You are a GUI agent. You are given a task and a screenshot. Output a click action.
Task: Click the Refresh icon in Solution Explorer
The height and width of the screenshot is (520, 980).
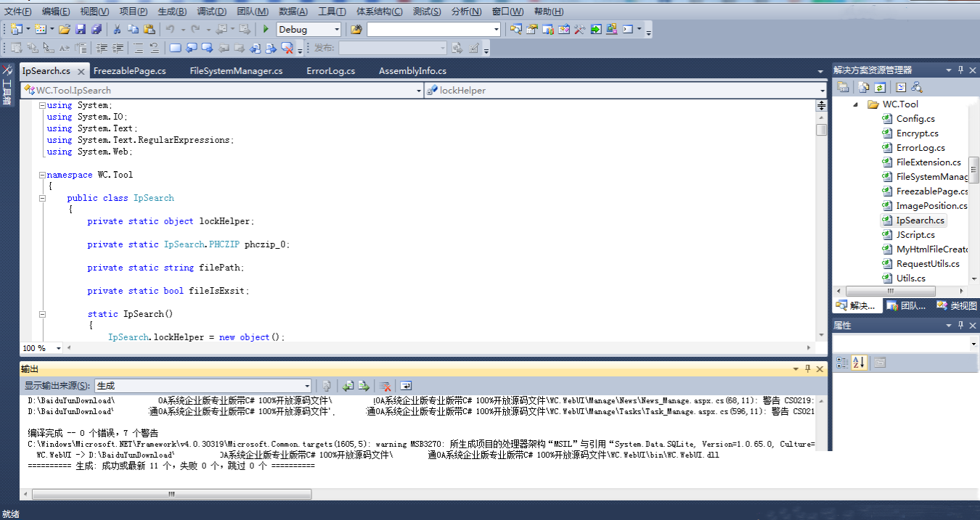[880, 87]
